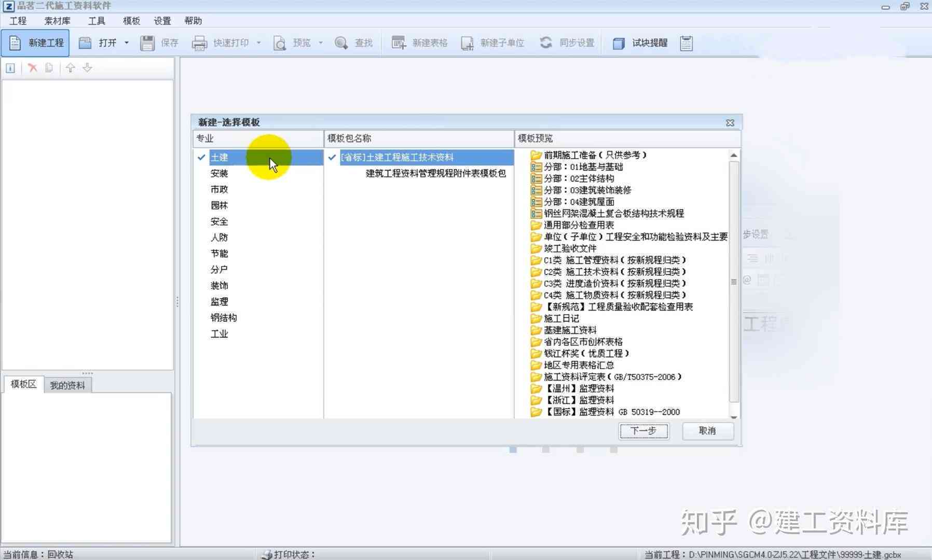Open the 模板 menu
932x560 pixels.
[x=131, y=21]
